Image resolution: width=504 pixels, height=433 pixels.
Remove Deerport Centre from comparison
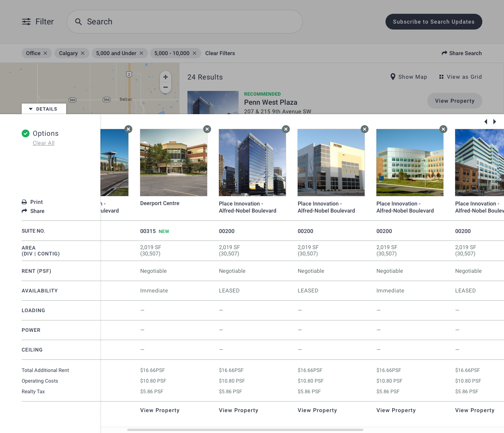pos(207,129)
